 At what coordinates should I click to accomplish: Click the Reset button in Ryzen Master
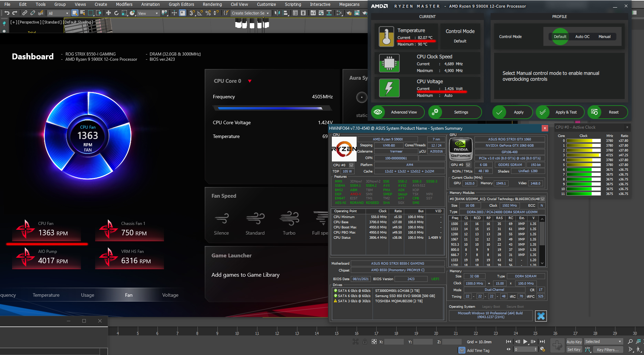(x=607, y=112)
